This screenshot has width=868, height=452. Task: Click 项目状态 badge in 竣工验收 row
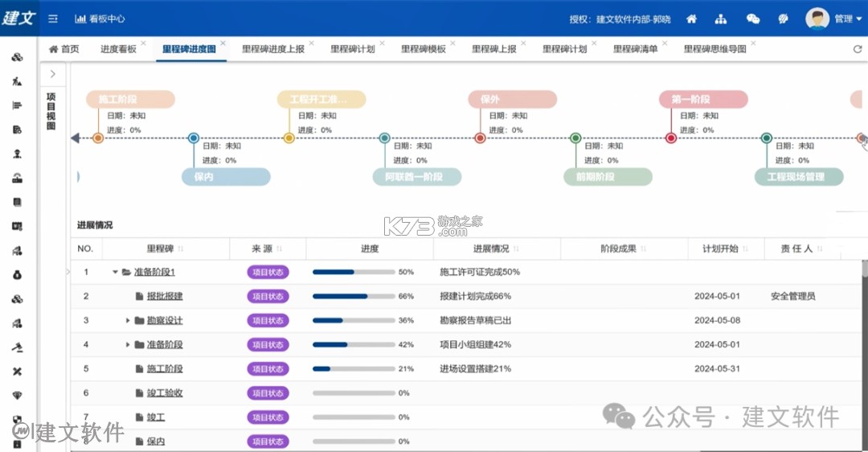coord(268,393)
